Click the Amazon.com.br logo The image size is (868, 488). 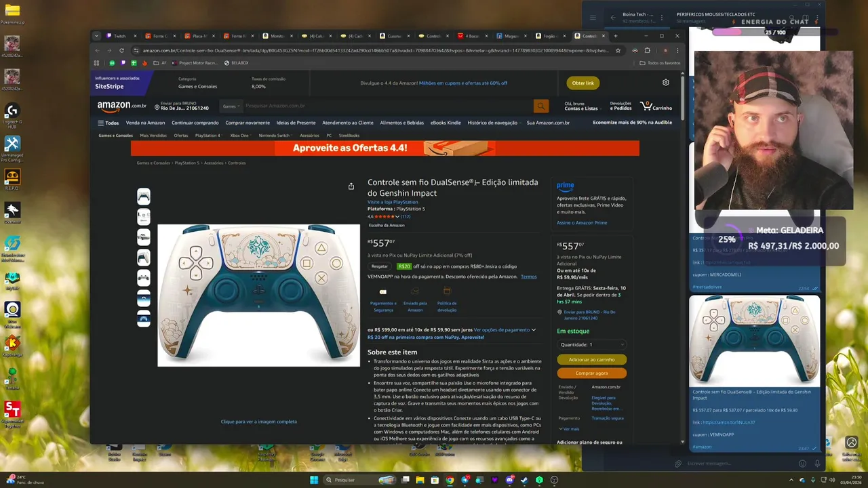pyautogui.click(x=121, y=106)
